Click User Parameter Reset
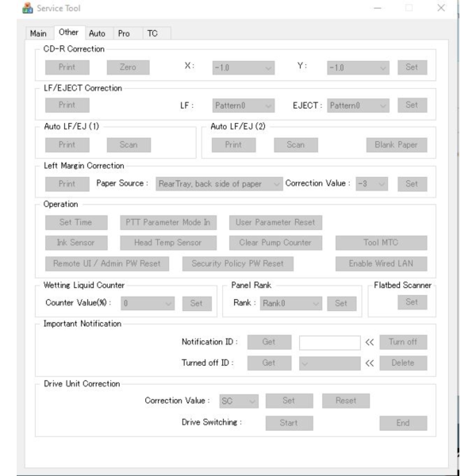Image resolution: width=476 pixels, height=476 pixels. (275, 222)
